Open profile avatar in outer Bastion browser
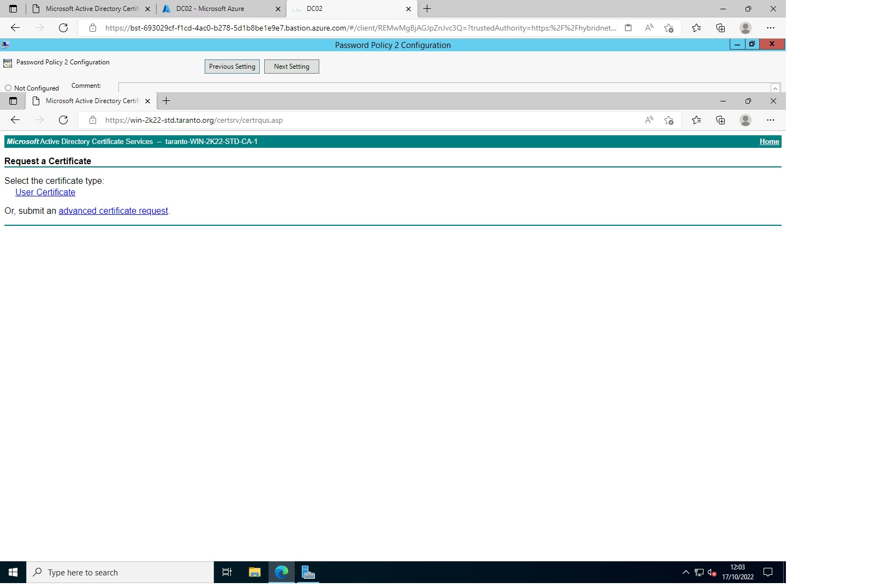The image size is (894, 588). [x=746, y=28]
